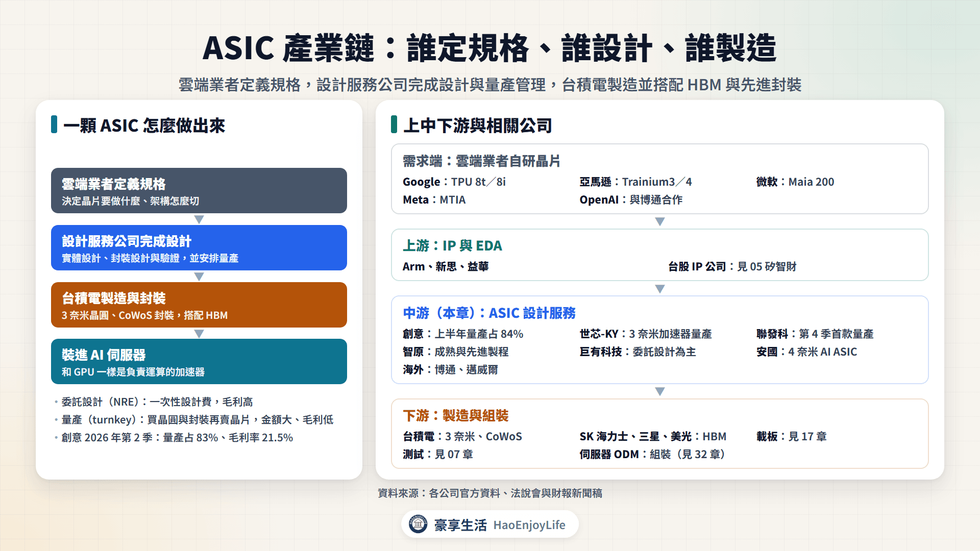Viewport: 980px width, 551px height.
Task: Click the heading 一顆 ASIC 怎麼做出來
Action: pos(144,126)
